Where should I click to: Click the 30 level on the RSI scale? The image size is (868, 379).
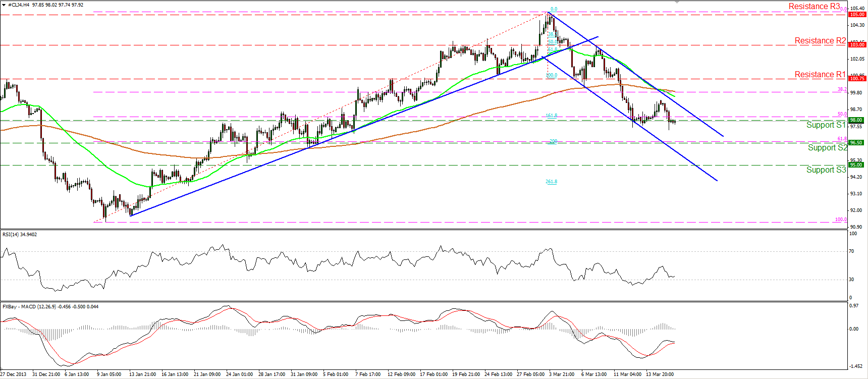coord(852,279)
